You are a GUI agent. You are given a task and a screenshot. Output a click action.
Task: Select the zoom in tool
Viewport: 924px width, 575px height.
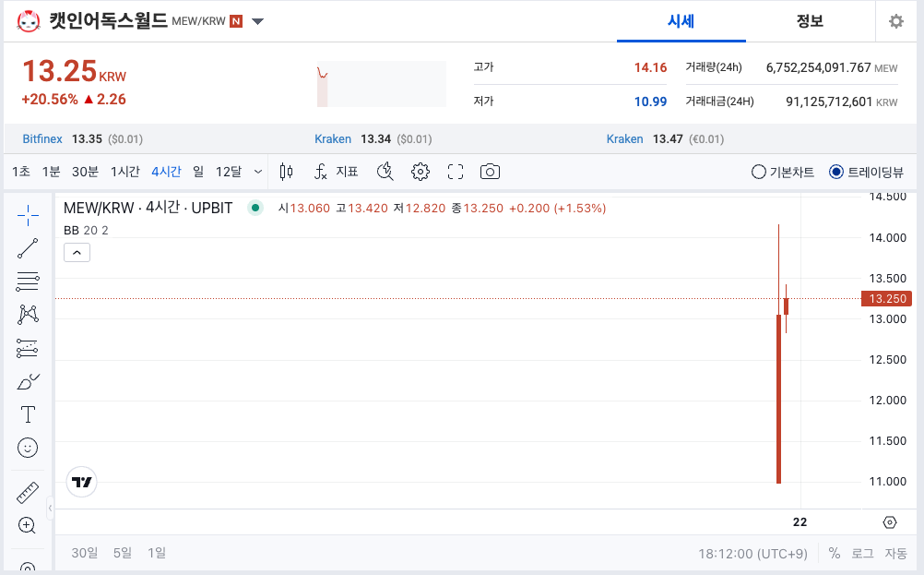pos(28,525)
